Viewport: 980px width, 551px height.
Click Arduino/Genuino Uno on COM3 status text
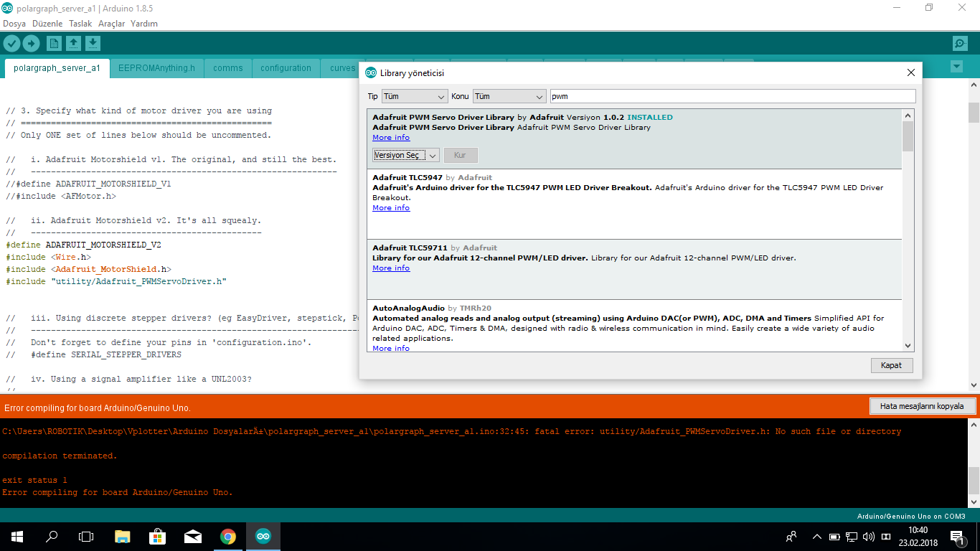tap(911, 516)
